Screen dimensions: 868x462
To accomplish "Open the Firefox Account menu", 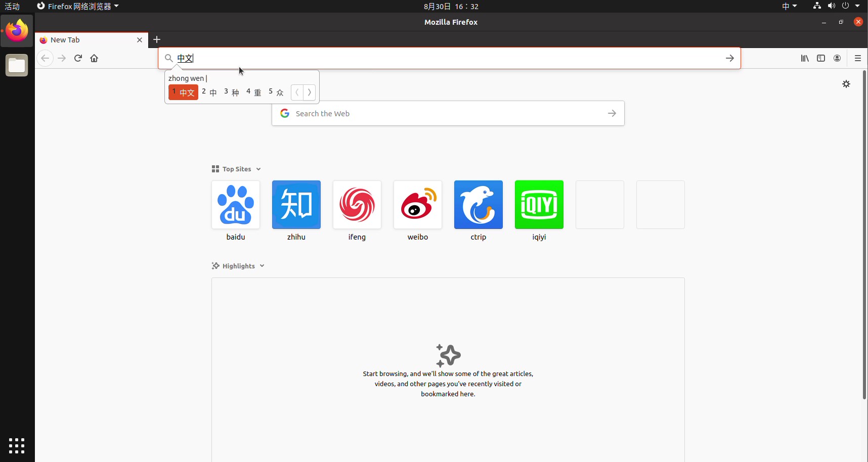I will [837, 58].
